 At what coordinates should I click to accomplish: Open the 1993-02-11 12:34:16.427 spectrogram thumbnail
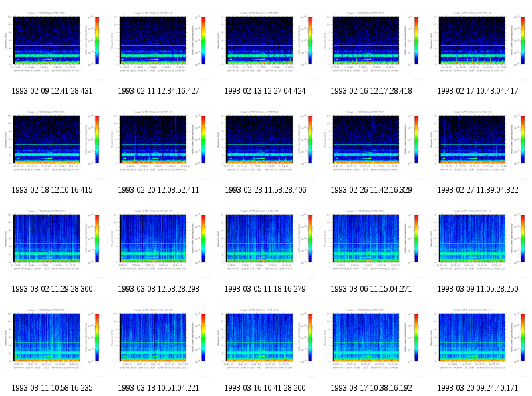158,46
